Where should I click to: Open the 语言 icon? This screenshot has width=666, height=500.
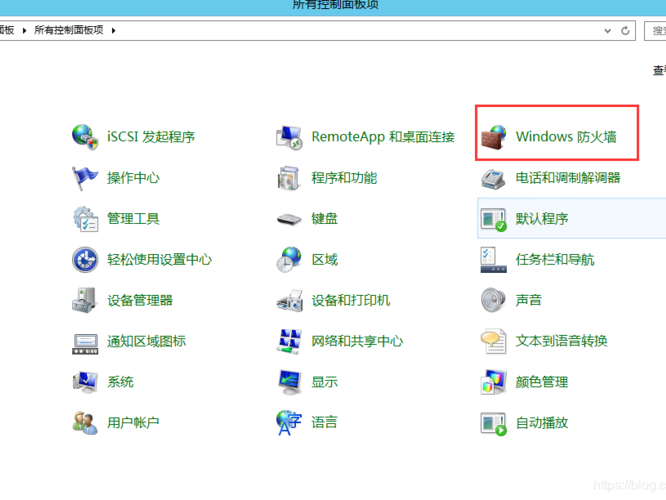[289, 423]
